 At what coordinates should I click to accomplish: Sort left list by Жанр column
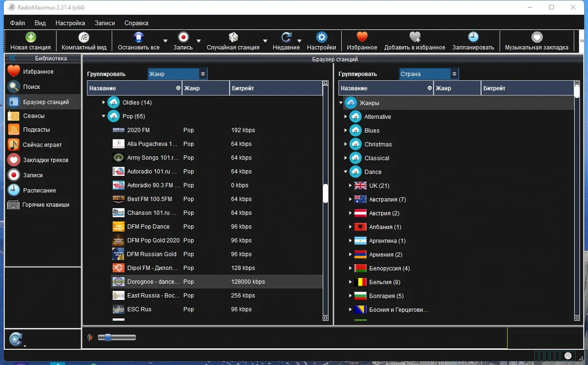tap(205, 88)
